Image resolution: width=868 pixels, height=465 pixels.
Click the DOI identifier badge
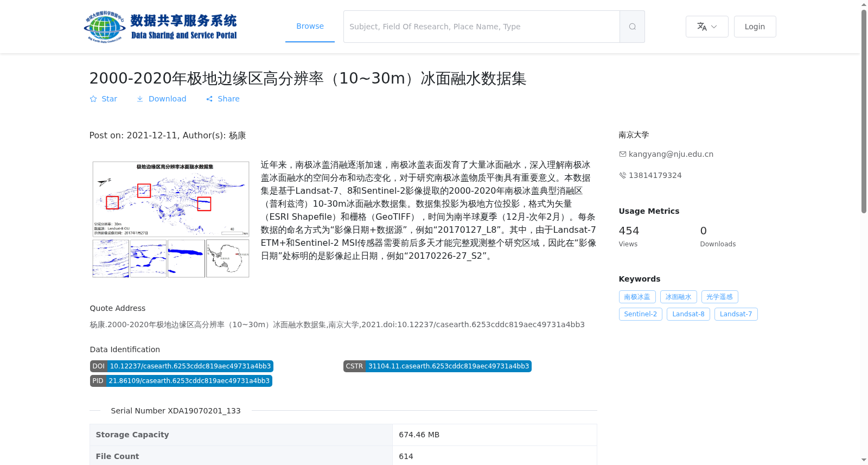click(182, 366)
